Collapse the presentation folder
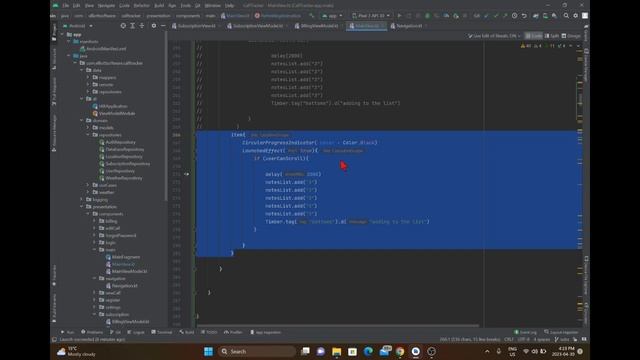The width and height of the screenshot is (640, 360). coord(81,207)
